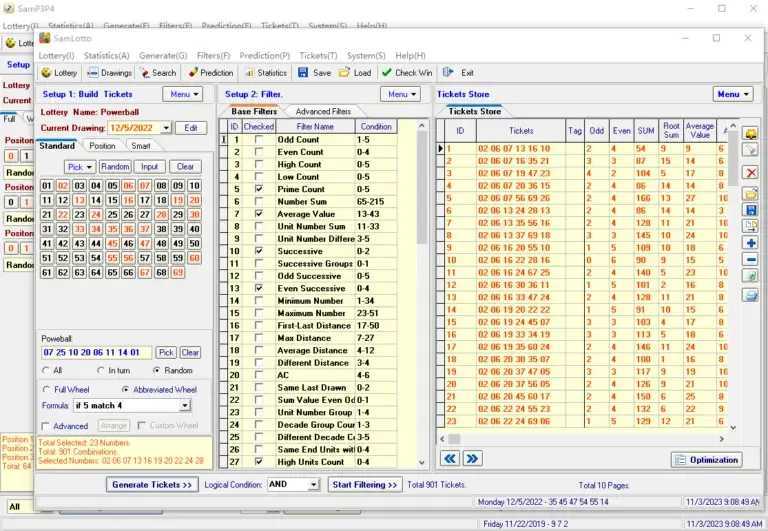The image size is (768, 531).
Task: Open the Tickets Store Menu dropdown
Action: pyautogui.click(x=733, y=94)
